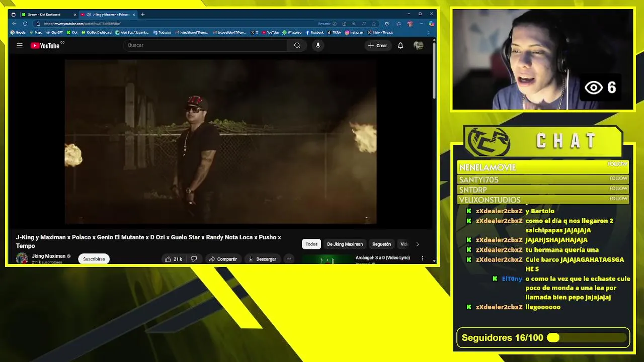The image size is (644, 362).
Task: Open the ChatGPT bookmark
Action: 54,32
